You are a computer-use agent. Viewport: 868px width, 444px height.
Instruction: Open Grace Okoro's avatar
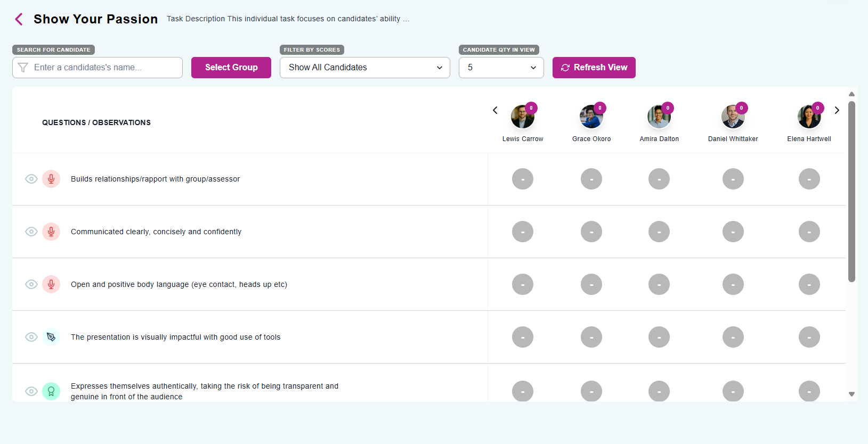[591, 117]
